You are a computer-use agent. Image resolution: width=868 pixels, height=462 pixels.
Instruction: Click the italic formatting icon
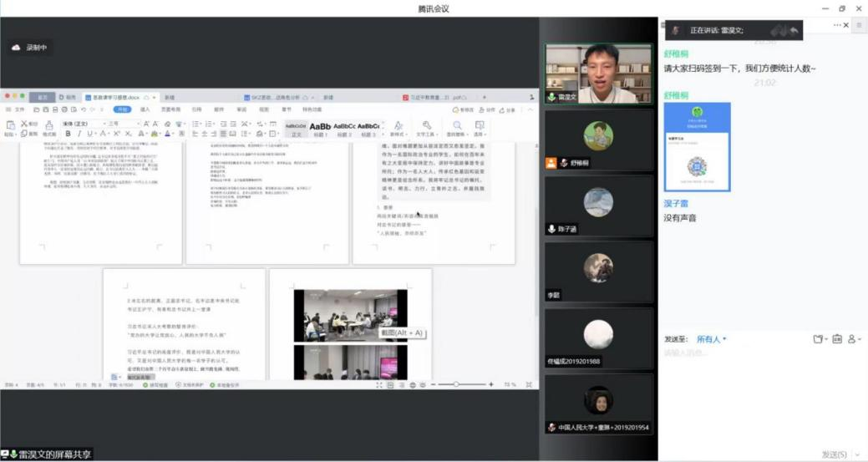coord(79,134)
